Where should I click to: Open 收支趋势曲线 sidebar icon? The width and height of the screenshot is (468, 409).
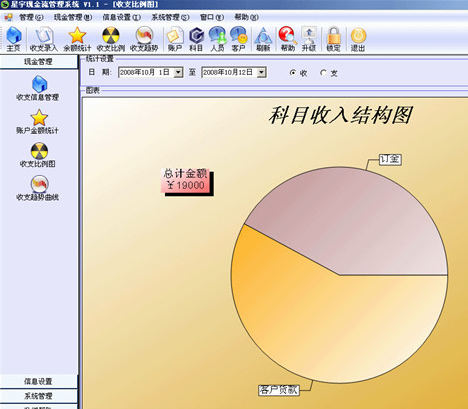[38, 188]
